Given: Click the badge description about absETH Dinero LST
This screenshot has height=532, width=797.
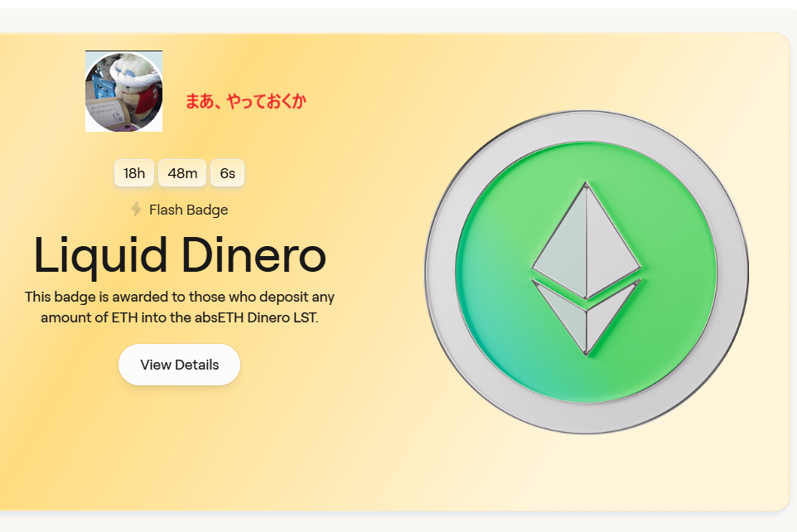Looking at the screenshot, I should point(180,307).
